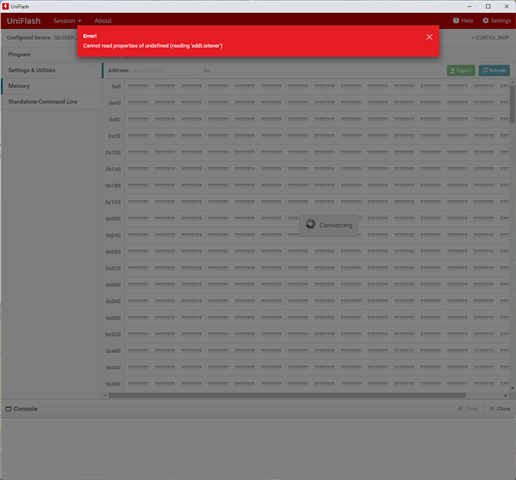Click the memory row address 0x400
The image size is (516, 480).
point(113,351)
